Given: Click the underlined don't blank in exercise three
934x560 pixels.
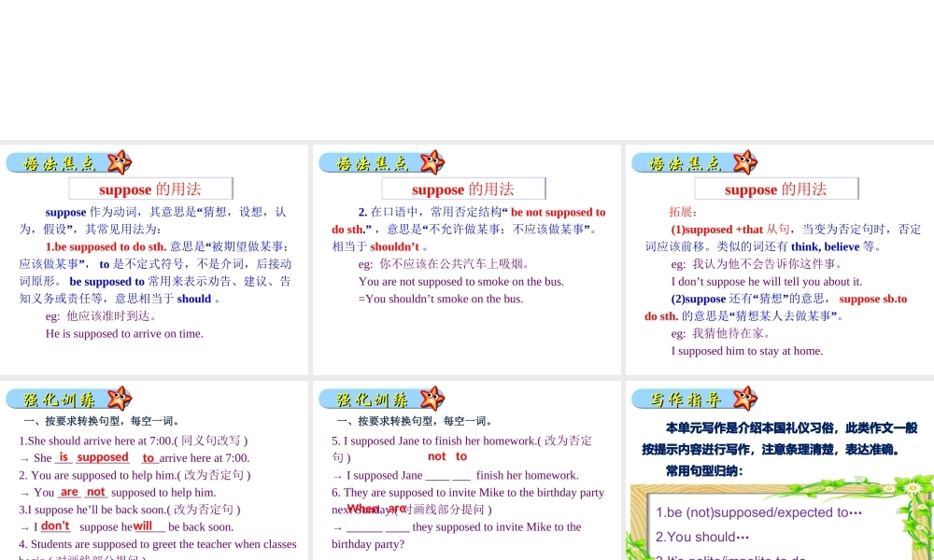Looking at the screenshot, I should [x=55, y=525].
